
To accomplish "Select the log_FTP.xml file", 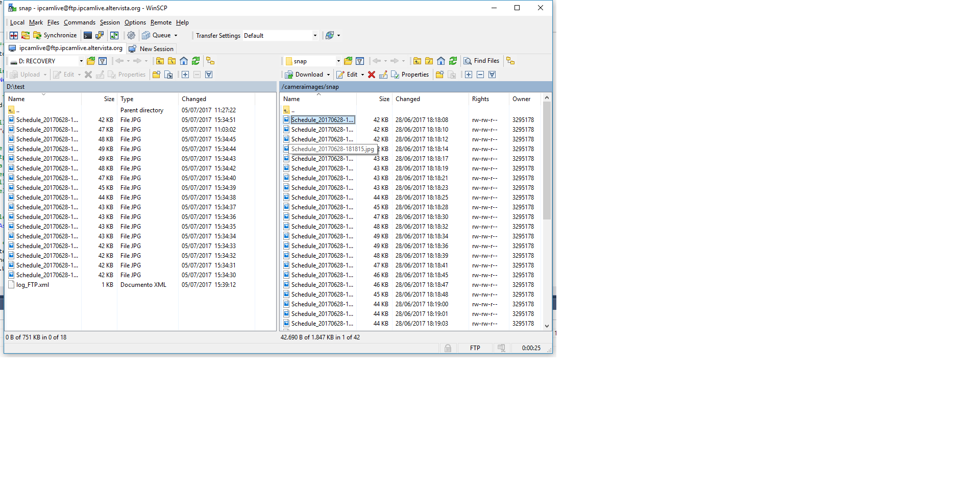I will pos(33,285).
